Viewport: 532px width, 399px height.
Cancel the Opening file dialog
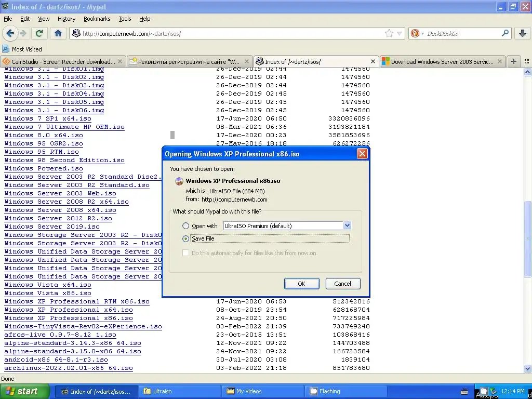coord(343,284)
